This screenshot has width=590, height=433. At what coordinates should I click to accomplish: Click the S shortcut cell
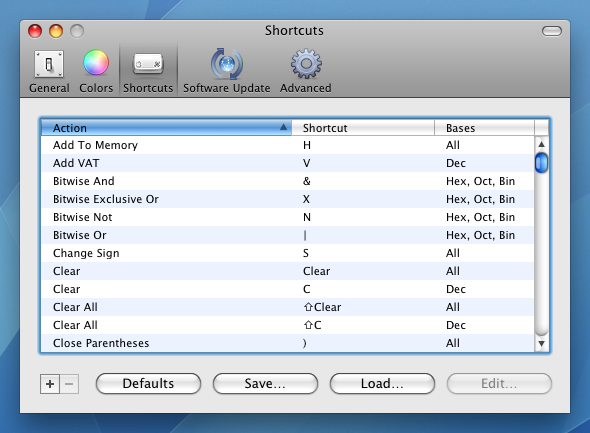[x=306, y=254]
